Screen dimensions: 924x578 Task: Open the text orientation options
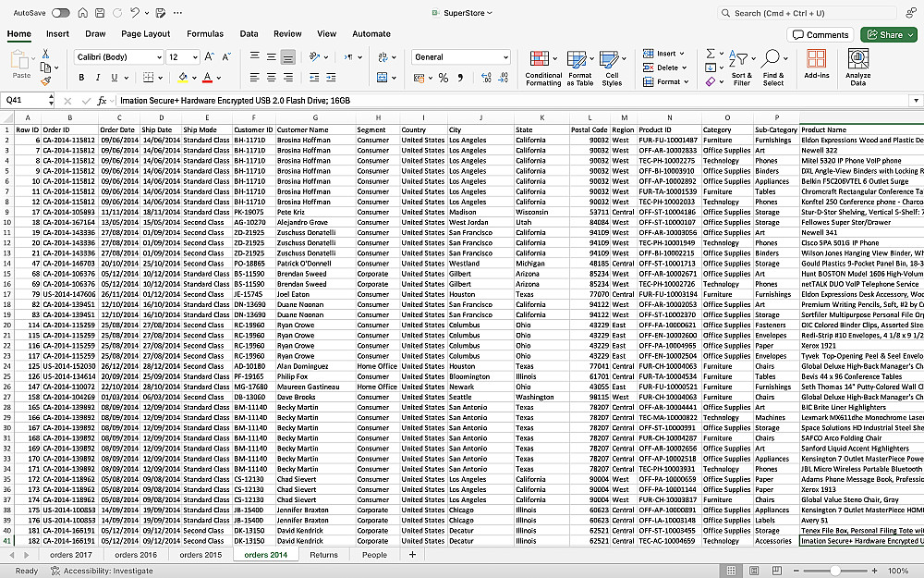(x=315, y=56)
